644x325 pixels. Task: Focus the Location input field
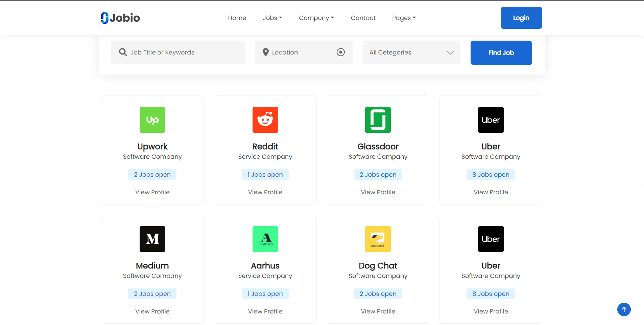click(304, 52)
